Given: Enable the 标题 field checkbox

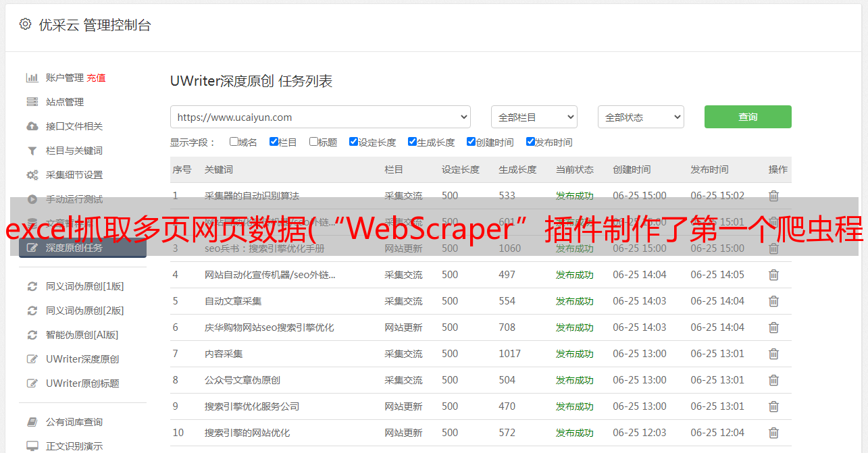Looking at the screenshot, I should click(313, 142).
